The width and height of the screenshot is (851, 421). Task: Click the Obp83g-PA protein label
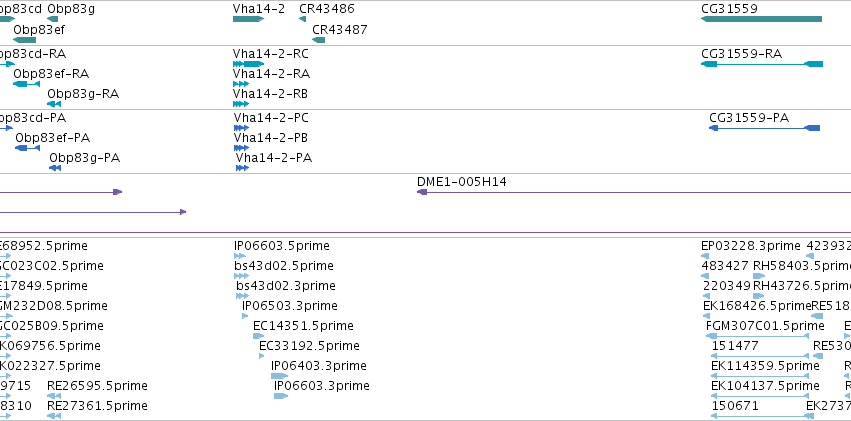(x=85, y=158)
